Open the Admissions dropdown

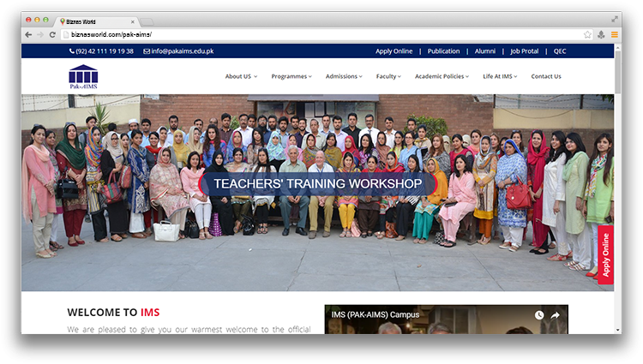pyautogui.click(x=344, y=76)
